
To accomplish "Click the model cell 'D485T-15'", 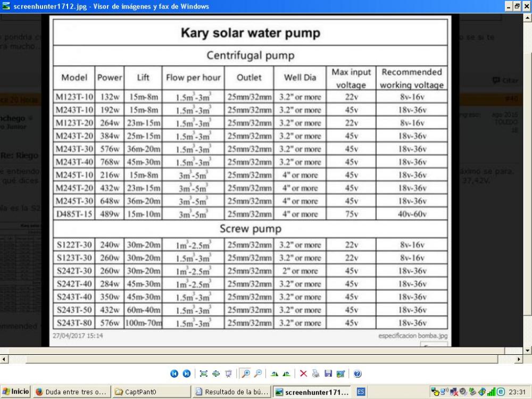I will click(x=74, y=214).
